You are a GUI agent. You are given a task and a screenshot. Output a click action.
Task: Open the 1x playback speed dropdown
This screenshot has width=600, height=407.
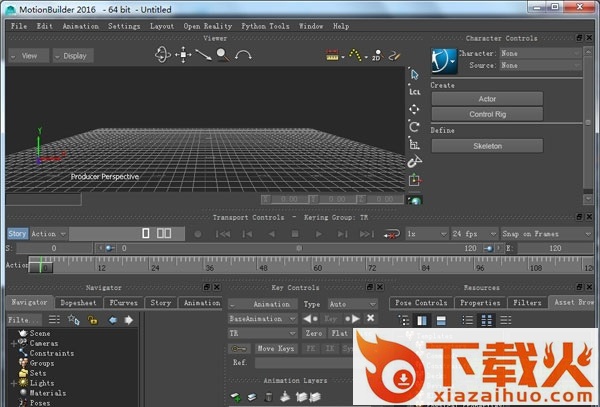(427, 234)
